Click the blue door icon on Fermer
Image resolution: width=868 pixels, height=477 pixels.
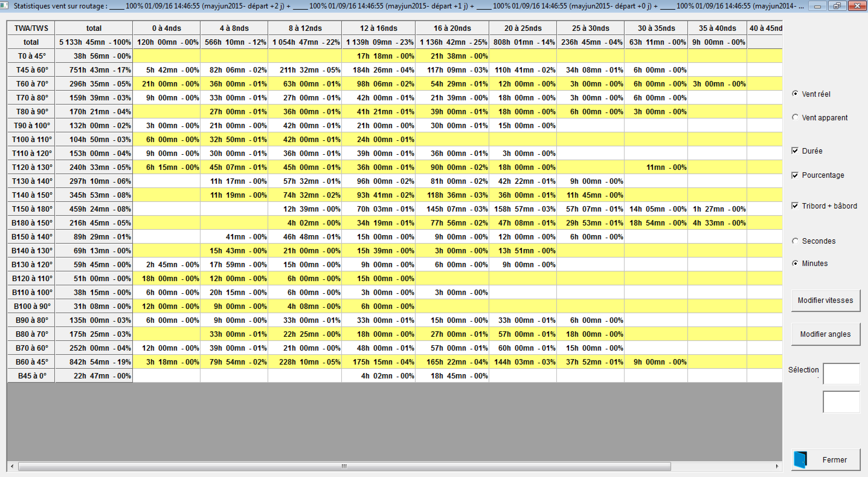(801, 459)
